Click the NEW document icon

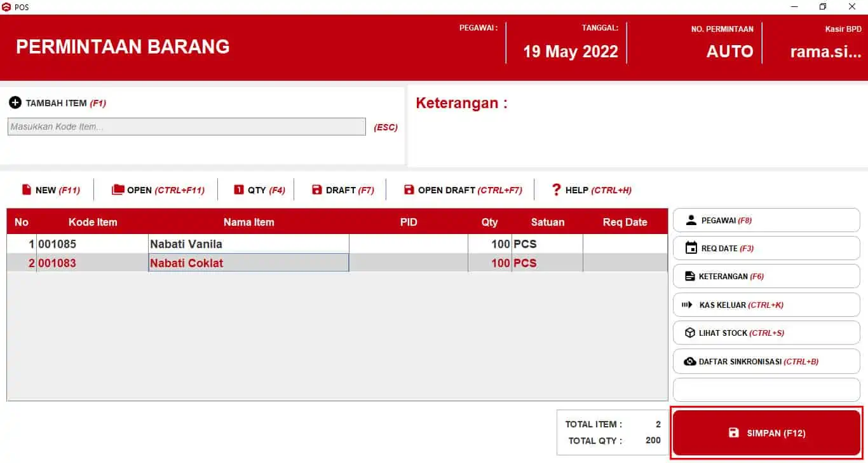pyautogui.click(x=27, y=190)
